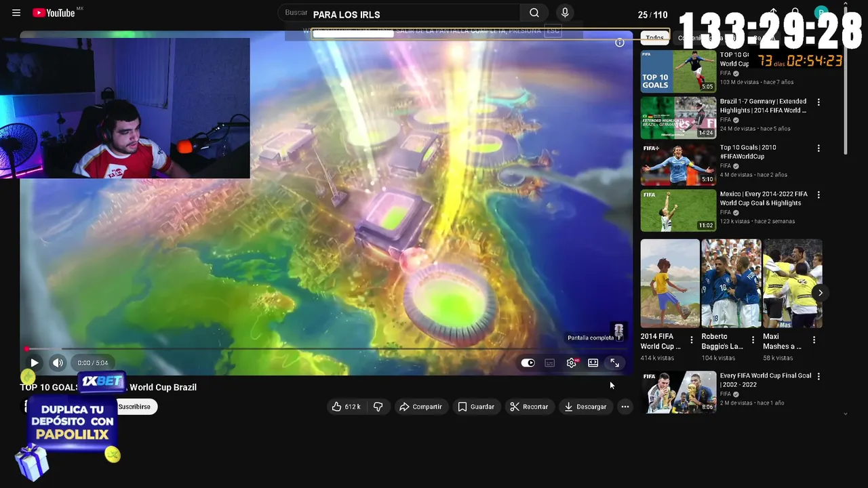Screen dimensions: 868x488
Task: Toggle subtitles in the player
Action: click(x=550, y=363)
